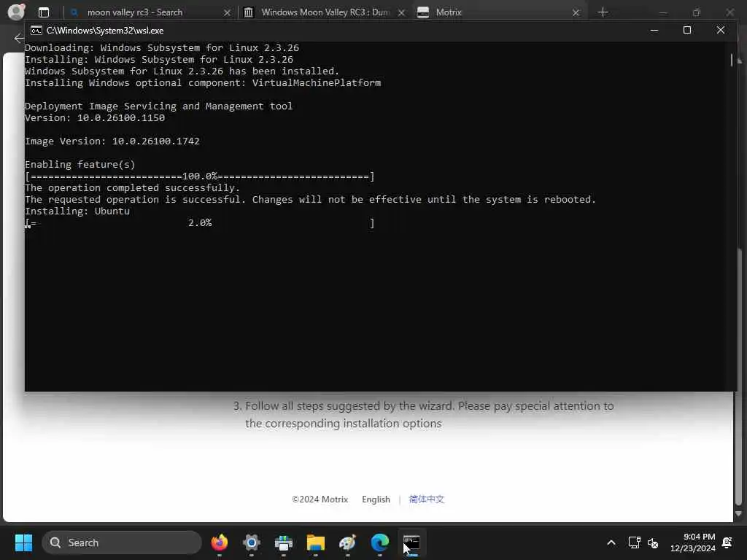
Task: Click the Installing: Ubuntu console line
Action: 77,211
